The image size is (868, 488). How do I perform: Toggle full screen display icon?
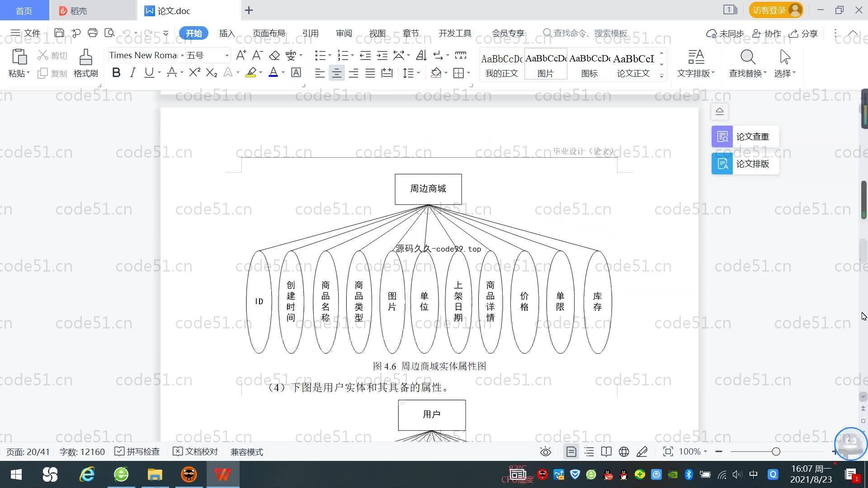coord(668,451)
